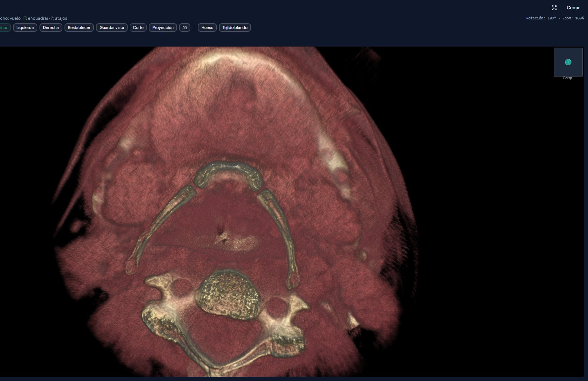
Task: Select the Izquierda view preset
Action: click(x=25, y=28)
